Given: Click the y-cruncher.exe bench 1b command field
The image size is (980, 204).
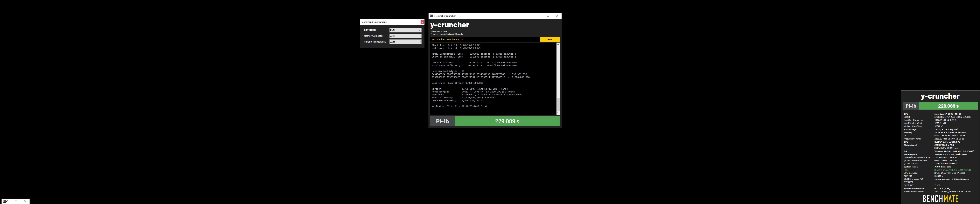Looking at the screenshot, I should point(485,39).
